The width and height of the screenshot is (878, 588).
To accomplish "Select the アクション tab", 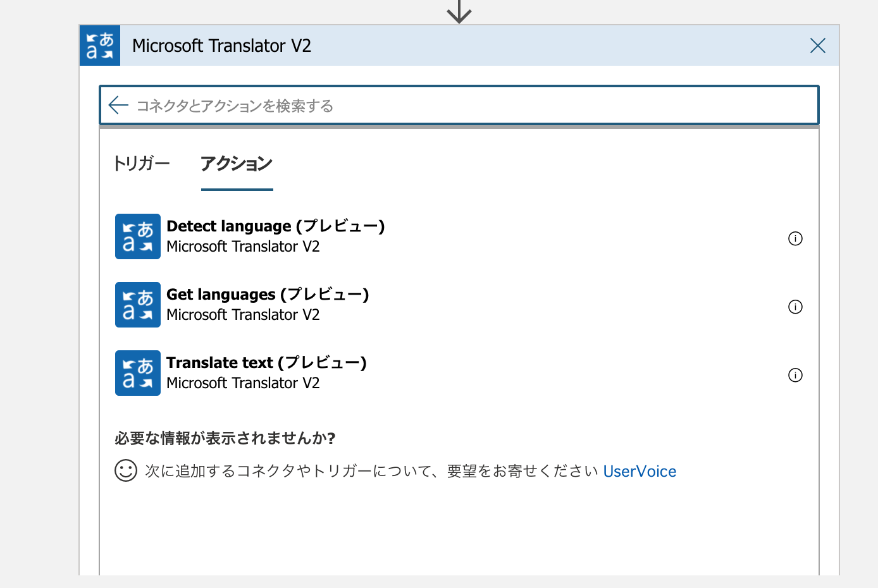I will point(237,164).
